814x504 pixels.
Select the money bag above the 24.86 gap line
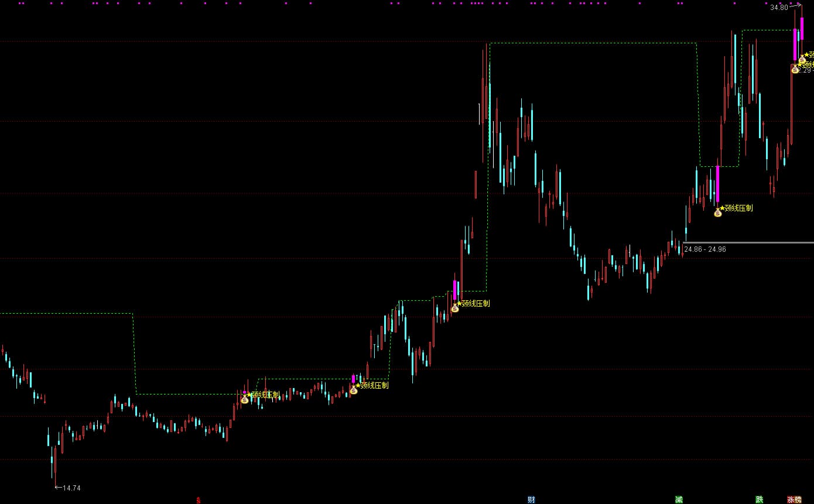click(x=718, y=212)
